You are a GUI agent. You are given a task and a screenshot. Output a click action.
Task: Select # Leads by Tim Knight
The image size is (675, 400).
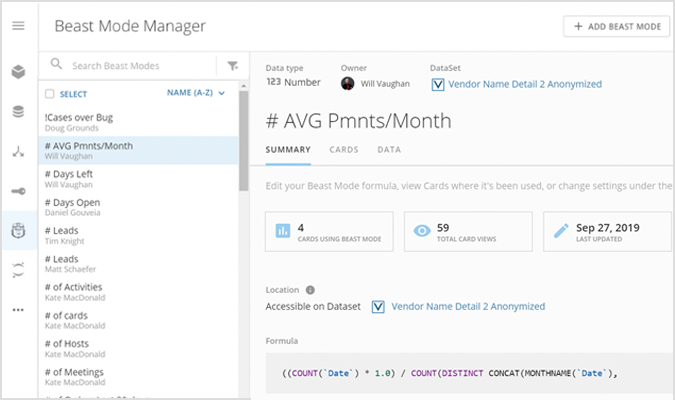coord(139,235)
